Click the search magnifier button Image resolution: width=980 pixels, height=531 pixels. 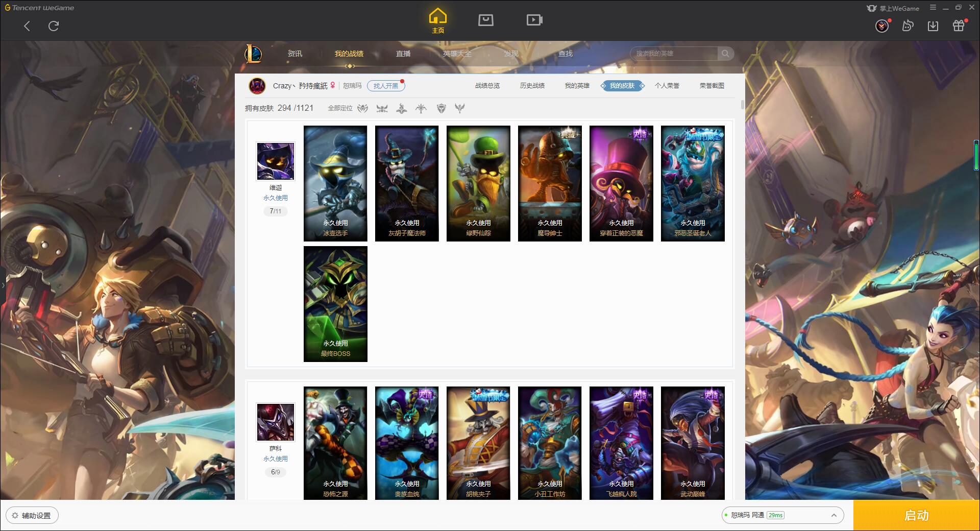pos(725,54)
